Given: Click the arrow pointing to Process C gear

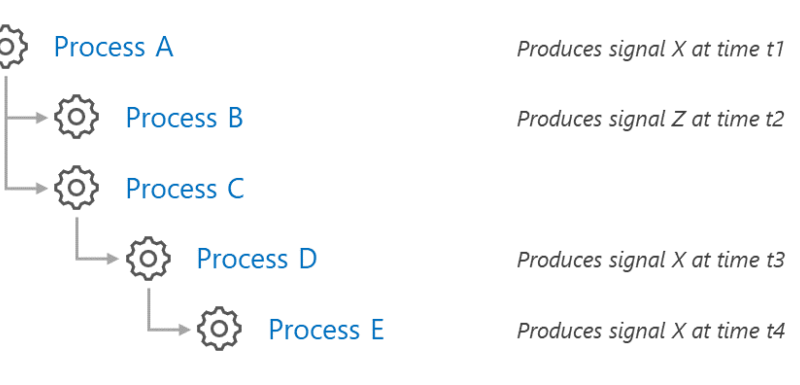Looking at the screenshot, I should point(27,188).
